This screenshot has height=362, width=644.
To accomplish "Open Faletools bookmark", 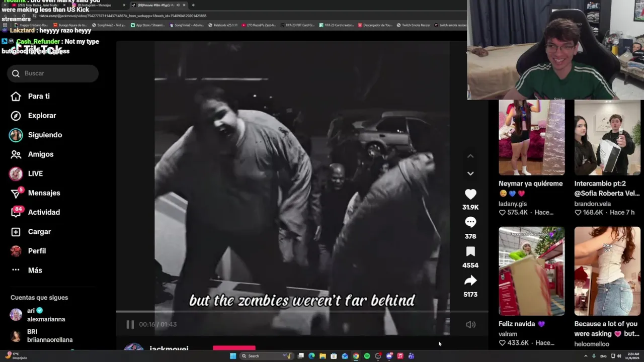I will coord(223,25).
